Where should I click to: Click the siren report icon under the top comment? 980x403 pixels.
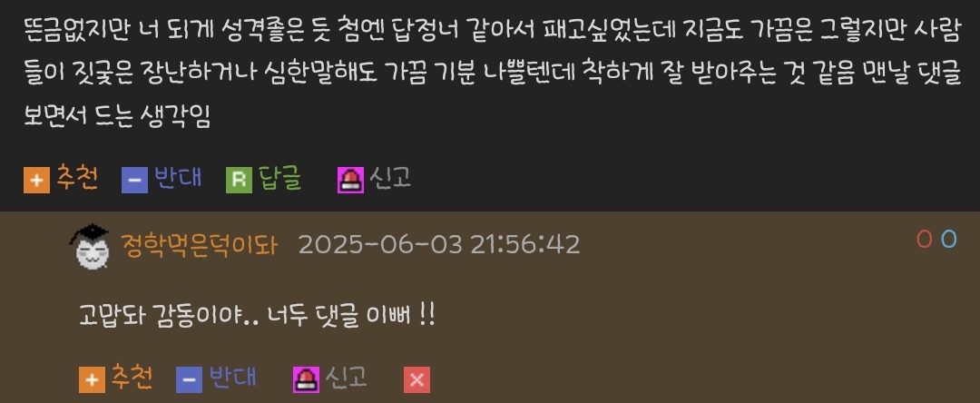[350, 181]
